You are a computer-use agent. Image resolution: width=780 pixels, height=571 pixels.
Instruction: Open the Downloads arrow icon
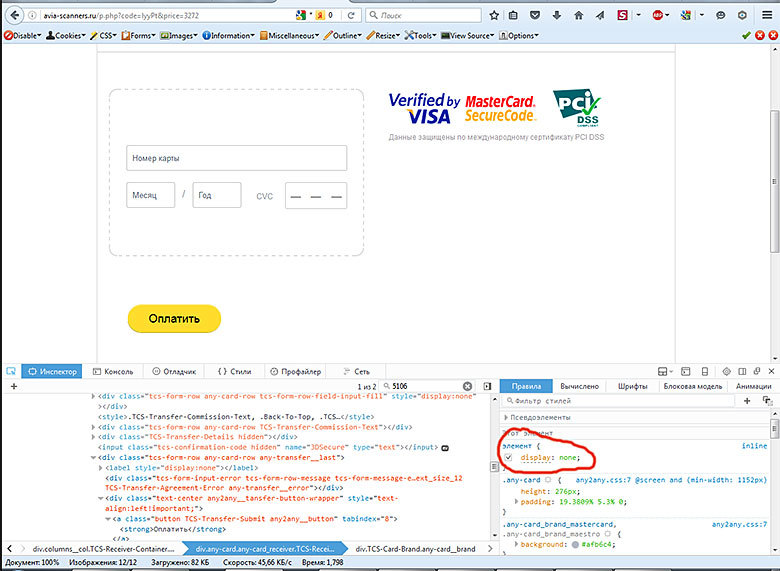tap(557, 15)
